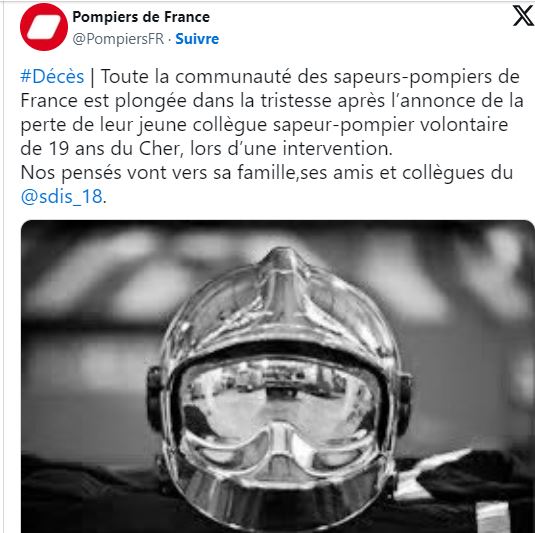The image size is (535, 533).
Task: Open the @sdis_18 mention
Action: click(x=61, y=197)
